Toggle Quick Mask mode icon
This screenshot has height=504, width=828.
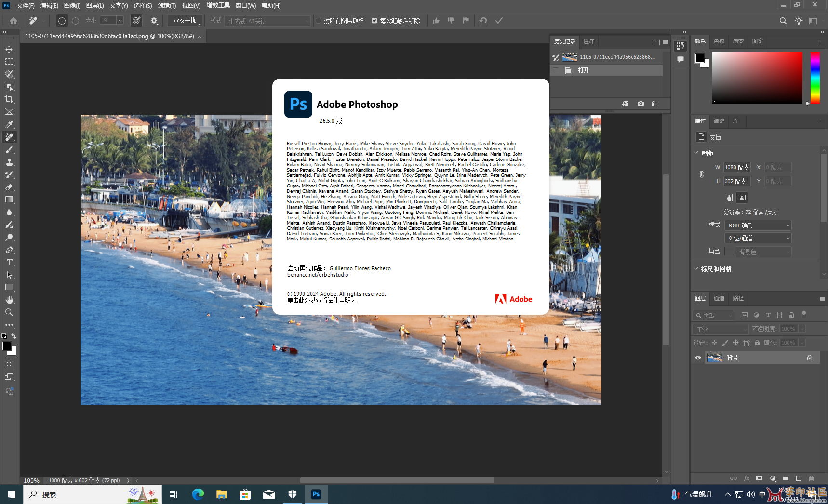pos(9,364)
